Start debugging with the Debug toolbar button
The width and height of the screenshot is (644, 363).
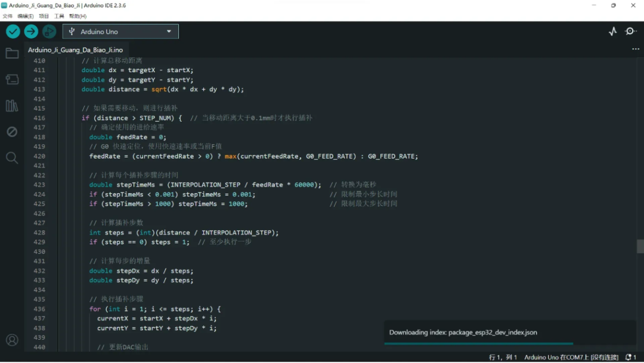tap(49, 32)
